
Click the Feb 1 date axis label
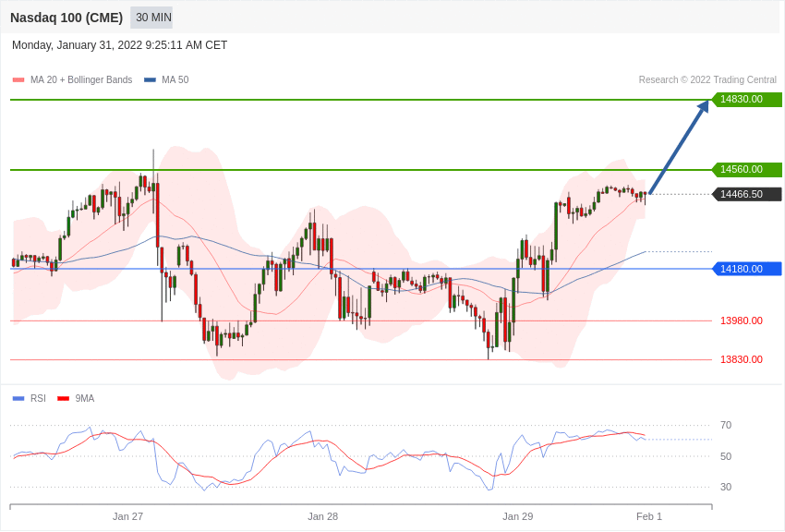(x=649, y=516)
